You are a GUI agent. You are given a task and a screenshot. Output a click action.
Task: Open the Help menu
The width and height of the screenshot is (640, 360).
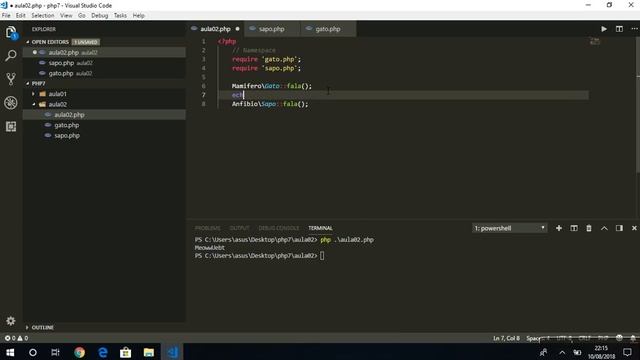(139, 16)
